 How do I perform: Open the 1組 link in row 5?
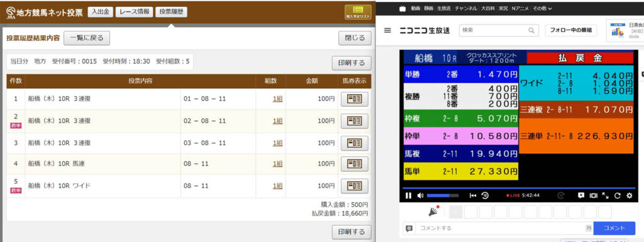277,186
